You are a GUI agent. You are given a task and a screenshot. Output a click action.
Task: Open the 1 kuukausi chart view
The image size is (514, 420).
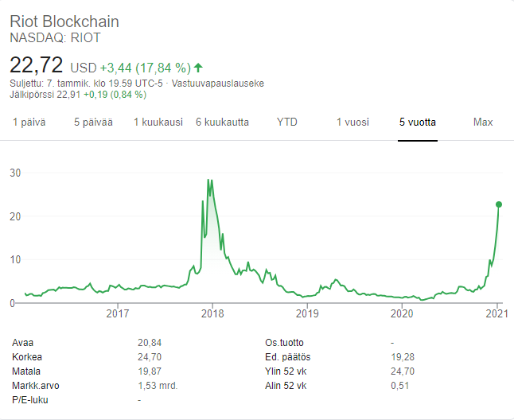pyautogui.click(x=158, y=122)
